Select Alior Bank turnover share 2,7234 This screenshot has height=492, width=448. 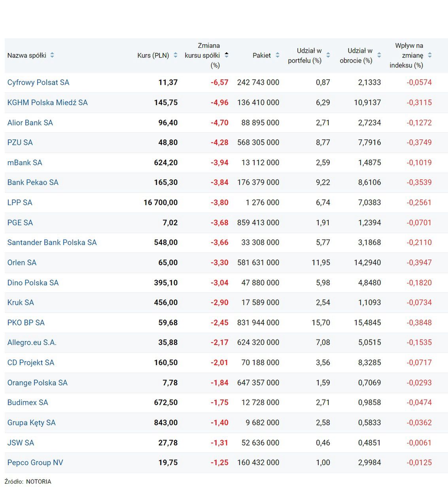pyautogui.click(x=370, y=123)
